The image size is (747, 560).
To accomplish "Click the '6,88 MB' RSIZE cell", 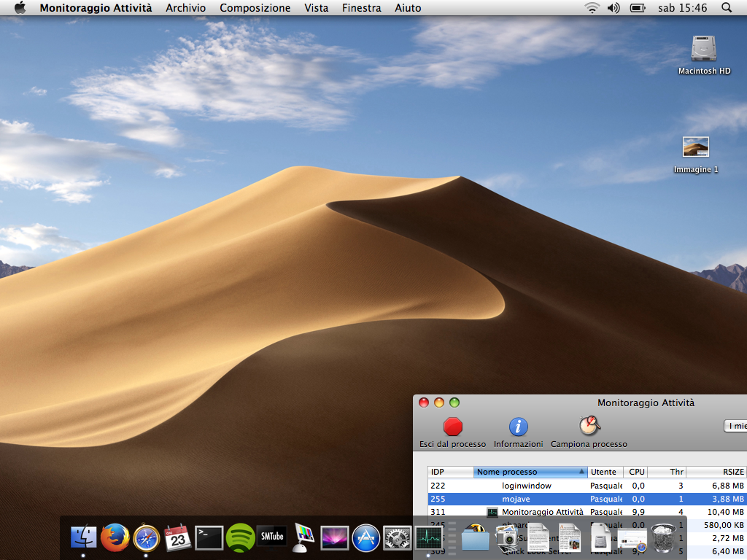I will (727, 486).
